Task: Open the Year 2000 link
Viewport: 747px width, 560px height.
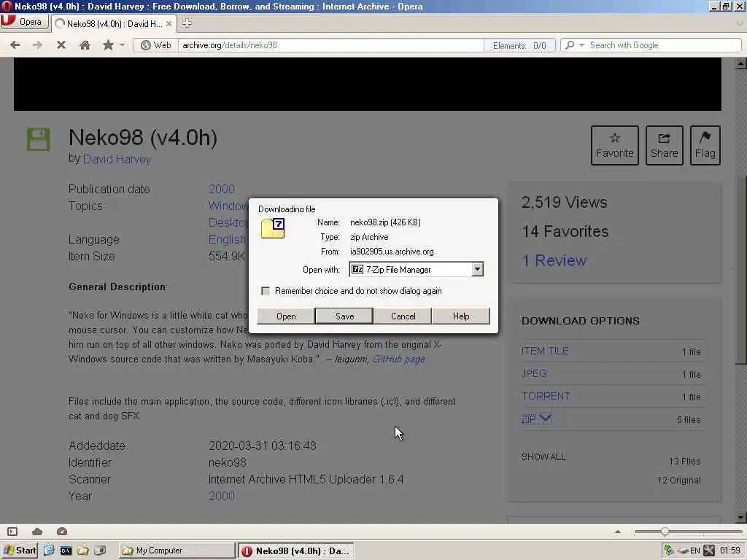Action: (222, 496)
